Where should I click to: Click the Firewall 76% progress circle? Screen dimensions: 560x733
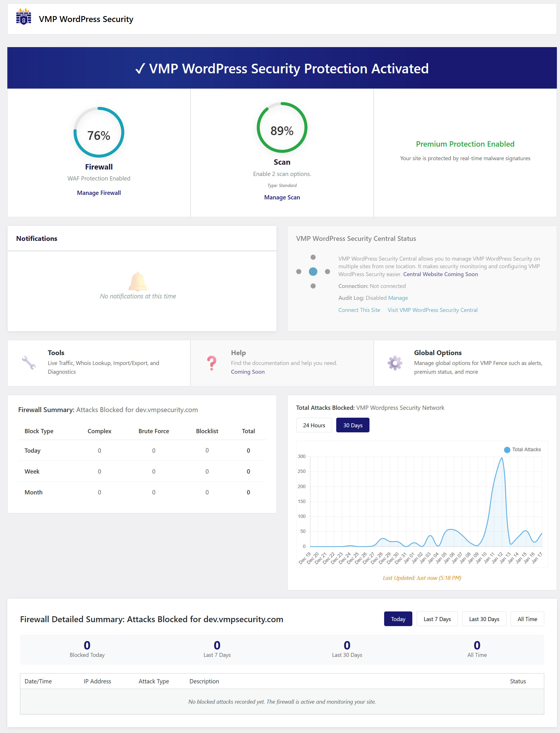99,132
